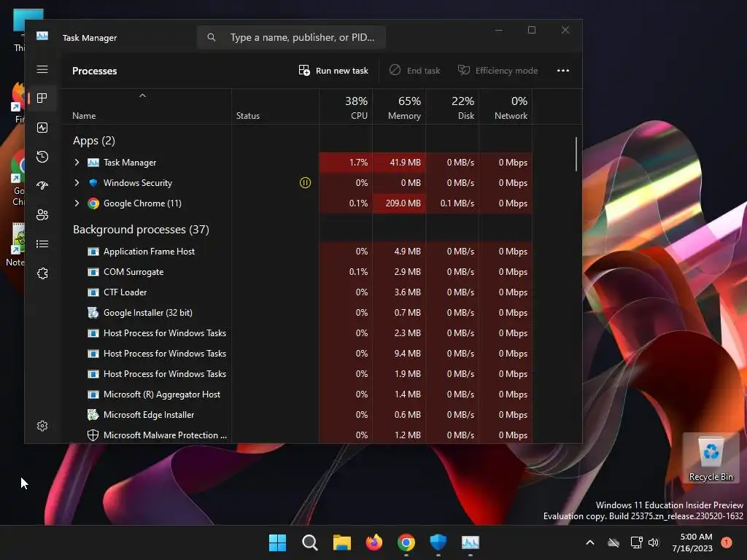Select Microsoft (R) Aggregator Host process

(x=161, y=394)
